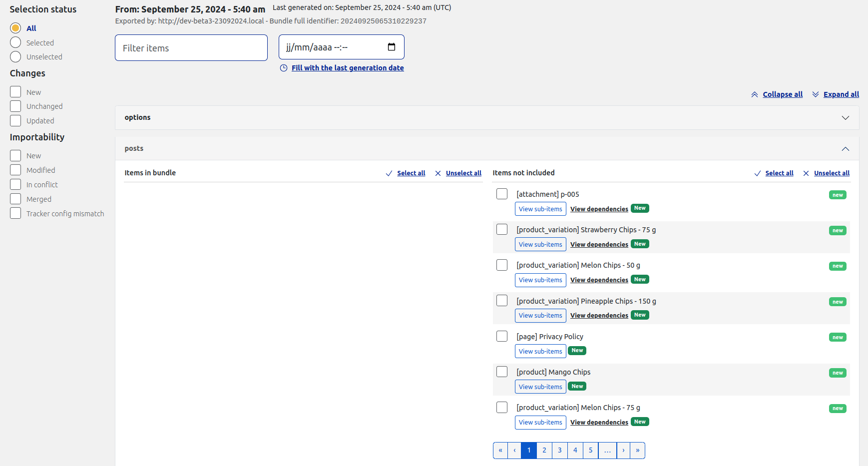Click checkmark icon in Items in bundle header
This screenshot has height=466, width=868.
389,173
